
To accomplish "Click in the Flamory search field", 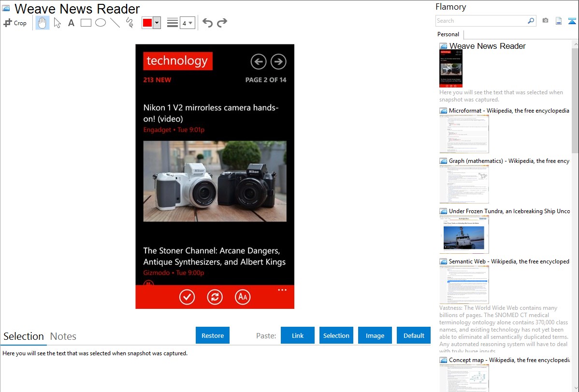I will click(481, 21).
